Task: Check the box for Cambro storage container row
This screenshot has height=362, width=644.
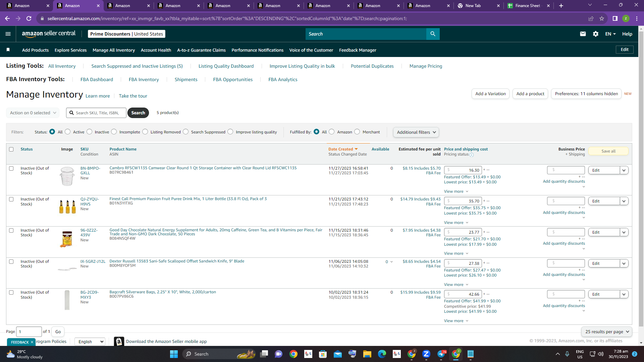Action: [x=11, y=169]
